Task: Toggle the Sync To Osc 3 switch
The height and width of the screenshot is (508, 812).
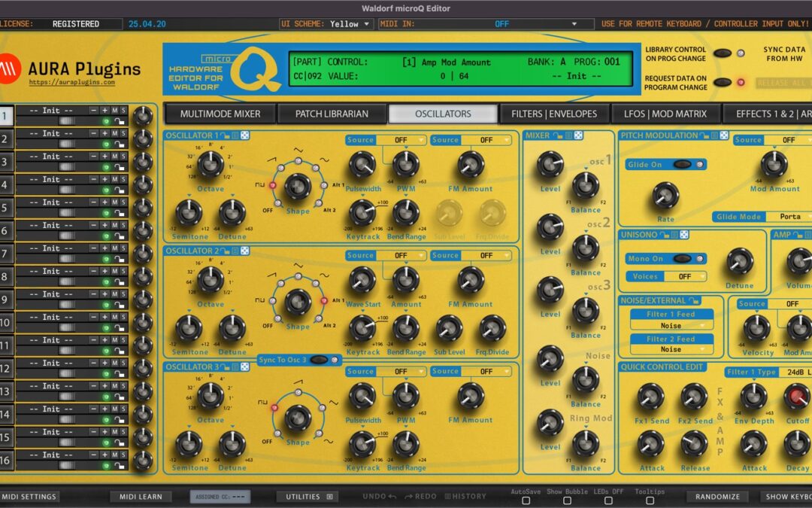Action: click(320, 360)
